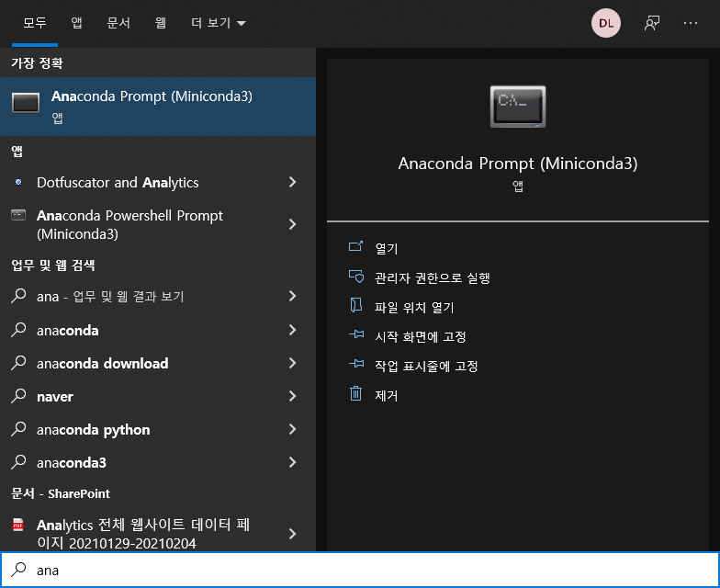This screenshot has height=588, width=720.
Task: Select 'Dotfuscator and Analytics' result text
Action: click(118, 182)
